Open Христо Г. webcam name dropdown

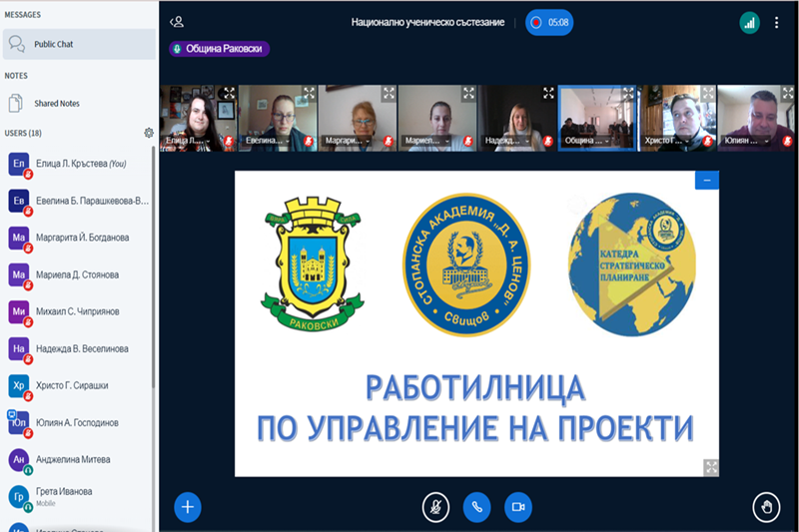click(x=667, y=141)
